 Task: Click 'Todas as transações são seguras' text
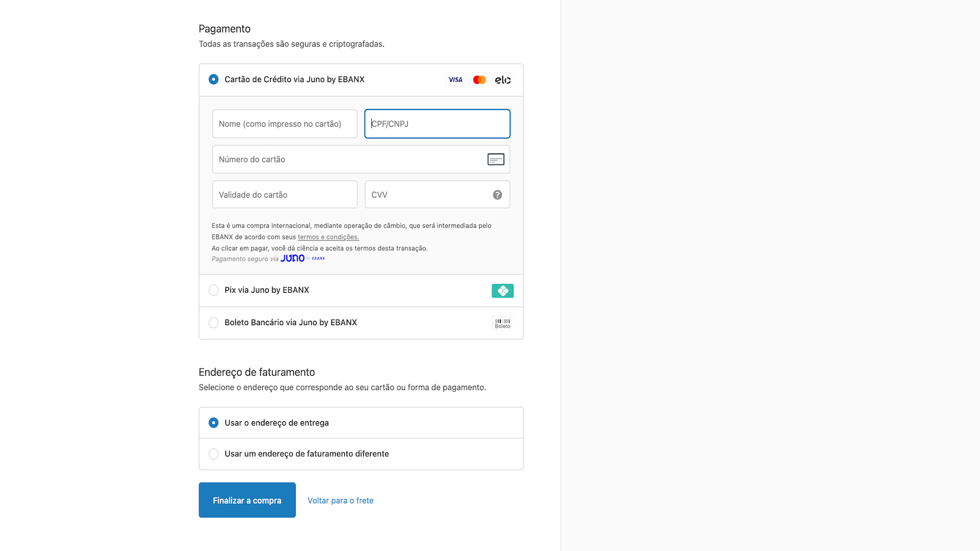pyautogui.click(x=292, y=44)
